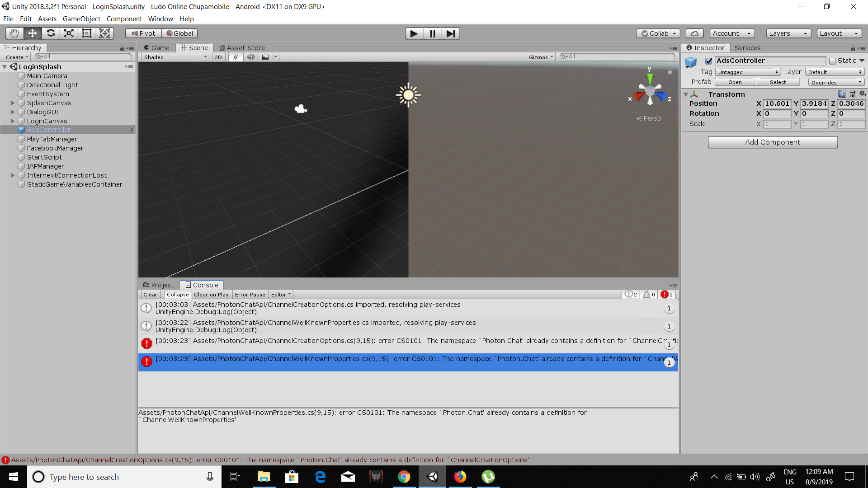The height and width of the screenshot is (488, 868).
Task: Enable the Static checkbox
Action: pos(833,61)
